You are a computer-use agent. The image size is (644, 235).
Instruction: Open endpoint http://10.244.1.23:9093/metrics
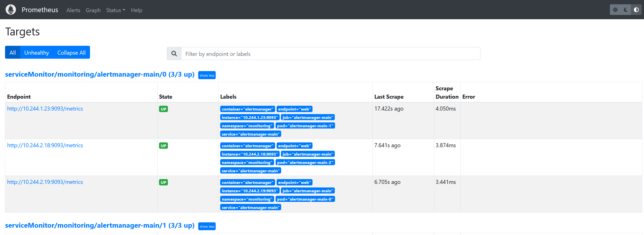(45, 109)
